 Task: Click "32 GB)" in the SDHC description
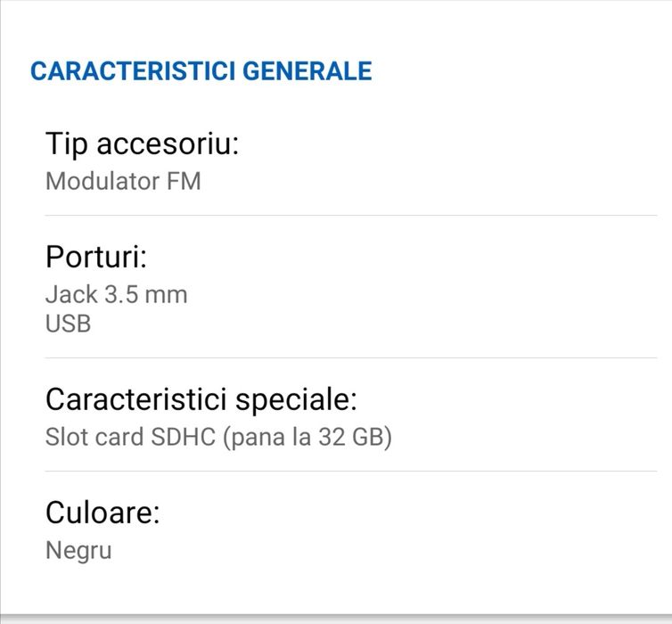(x=356, y=438)
